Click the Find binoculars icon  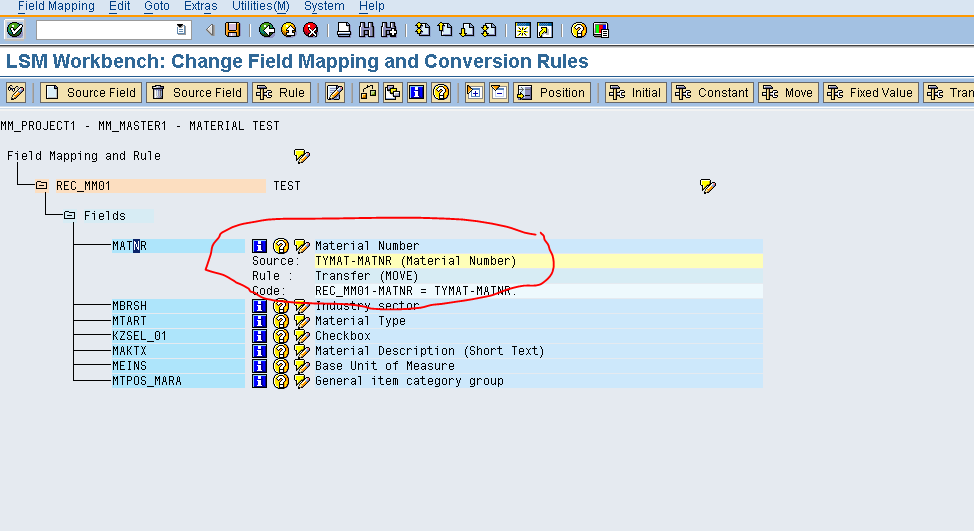click(366, 29)
